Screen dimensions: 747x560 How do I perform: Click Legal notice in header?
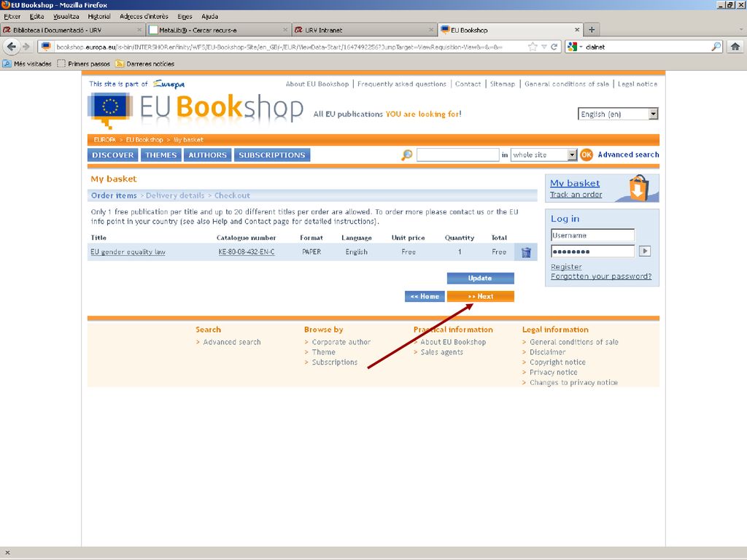[638, 84]
